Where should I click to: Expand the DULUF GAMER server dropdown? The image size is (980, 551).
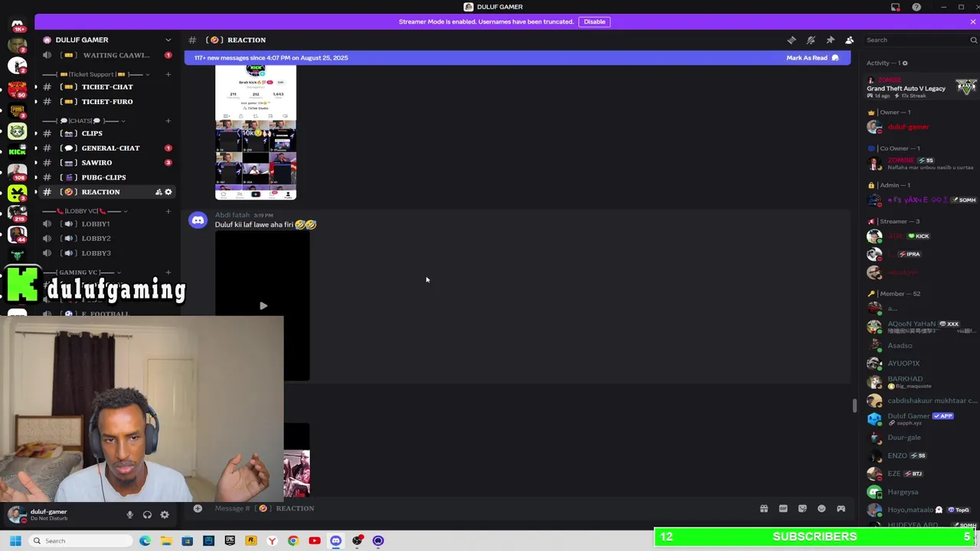click(x=168, y=40)
